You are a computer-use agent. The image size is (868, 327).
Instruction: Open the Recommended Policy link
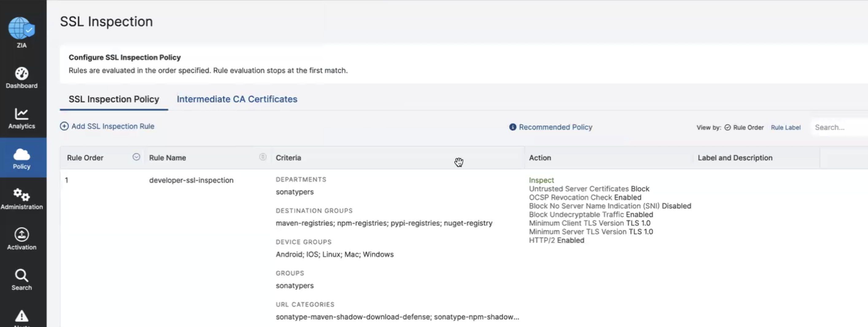[x=555, y=127]
